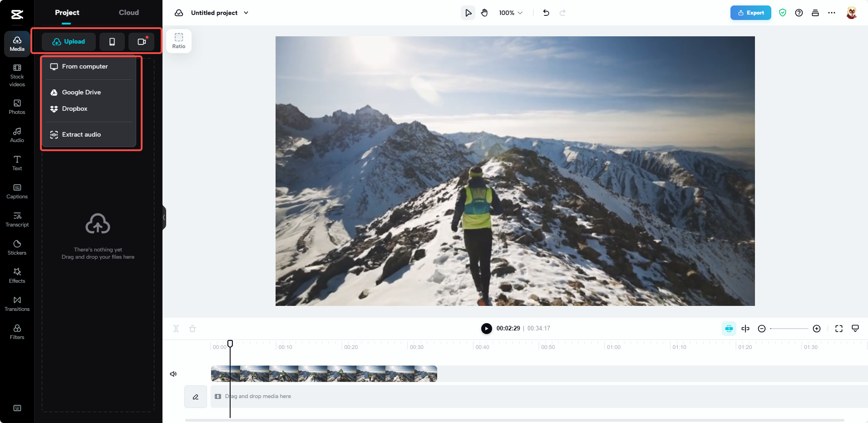Open the Media panel

pyautogui.click(x=17, y=44)
